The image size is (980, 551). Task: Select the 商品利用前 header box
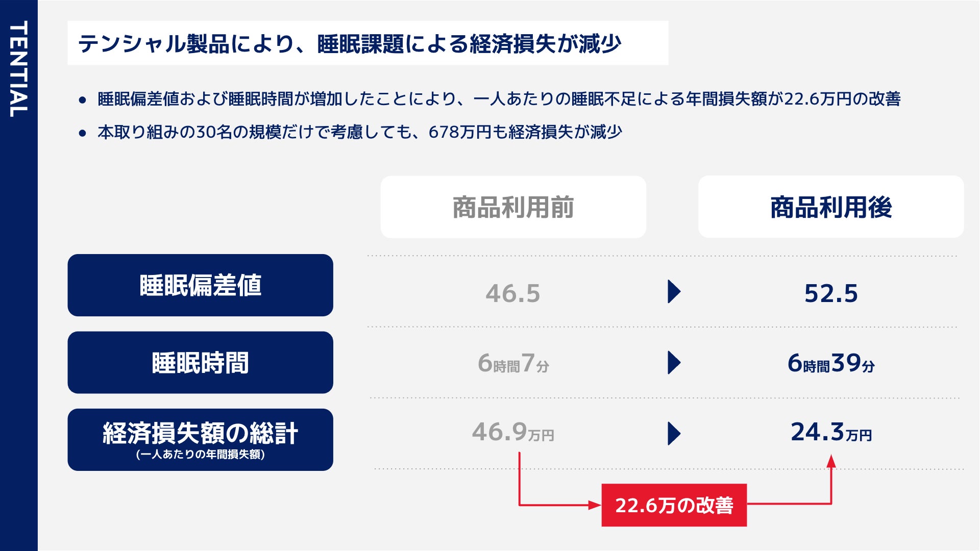coord(513,207)
